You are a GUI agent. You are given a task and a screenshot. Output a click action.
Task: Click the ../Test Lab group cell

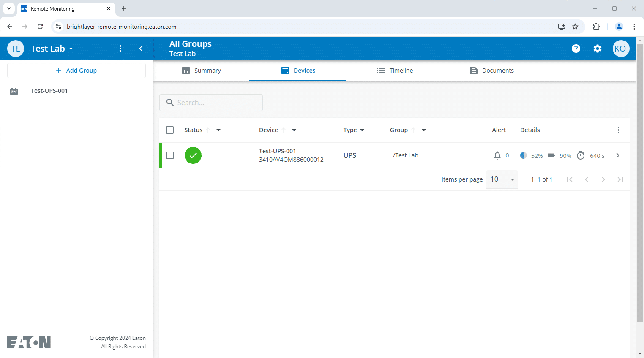coord(404,155)
